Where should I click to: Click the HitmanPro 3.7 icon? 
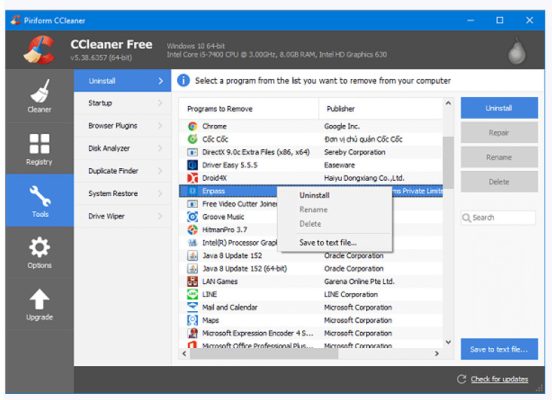(x=192, y=230)
